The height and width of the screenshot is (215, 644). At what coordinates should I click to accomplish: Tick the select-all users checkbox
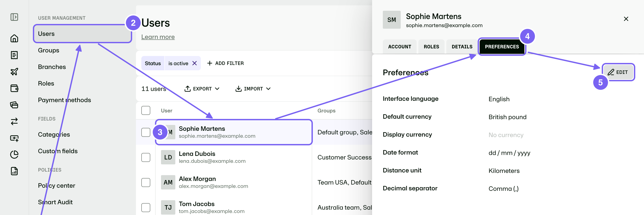tap(146, 110)
